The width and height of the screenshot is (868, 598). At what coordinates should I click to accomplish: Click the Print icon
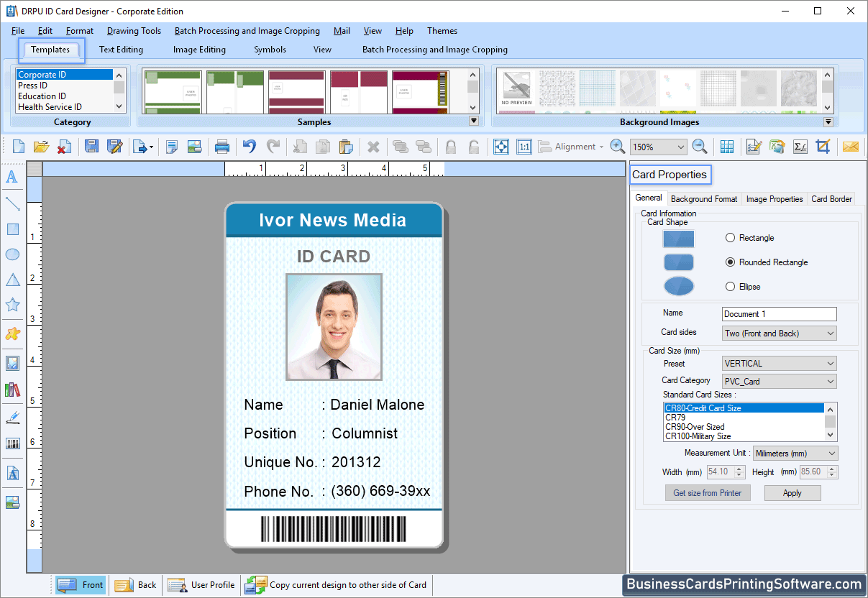(x=222, y=147)
